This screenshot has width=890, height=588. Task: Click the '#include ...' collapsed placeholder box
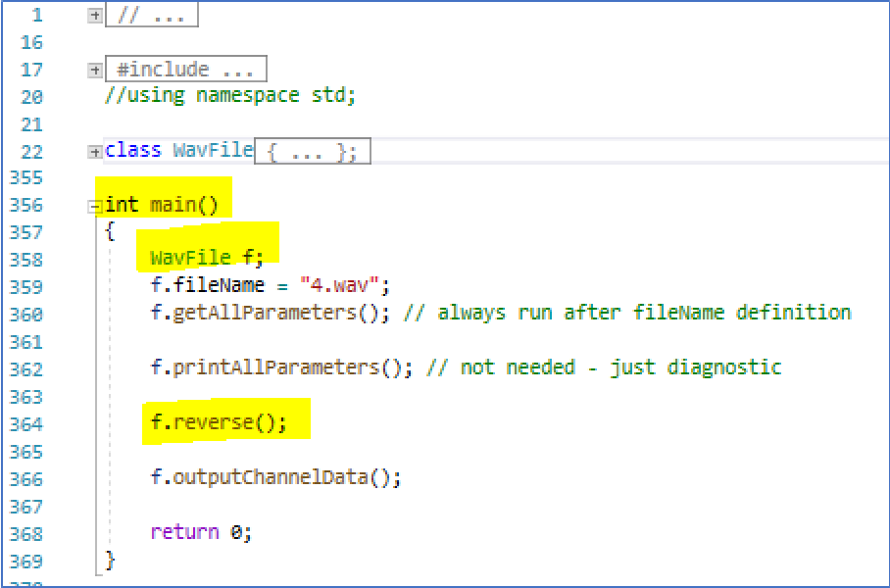(185, 70)
